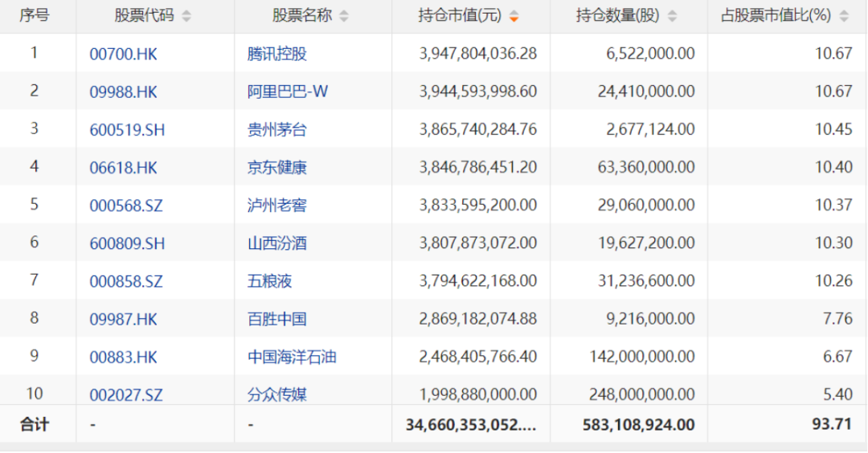Select total percentage 93.71
The height and width of the screenshot is (453, 868).
(832, 424)
